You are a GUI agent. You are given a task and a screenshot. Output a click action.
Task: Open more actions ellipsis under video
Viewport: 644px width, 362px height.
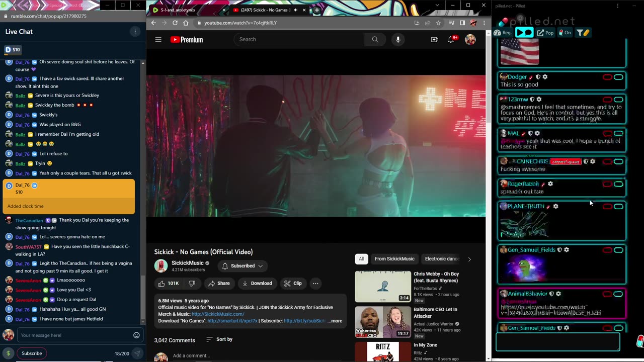click(x=315, y=284)
